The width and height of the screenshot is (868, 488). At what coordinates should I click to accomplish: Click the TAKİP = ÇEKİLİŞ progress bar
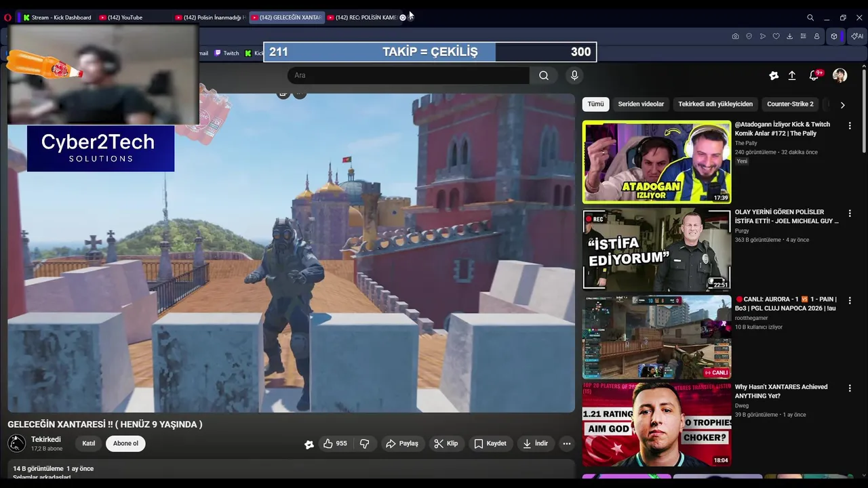[x=431, y=52]
